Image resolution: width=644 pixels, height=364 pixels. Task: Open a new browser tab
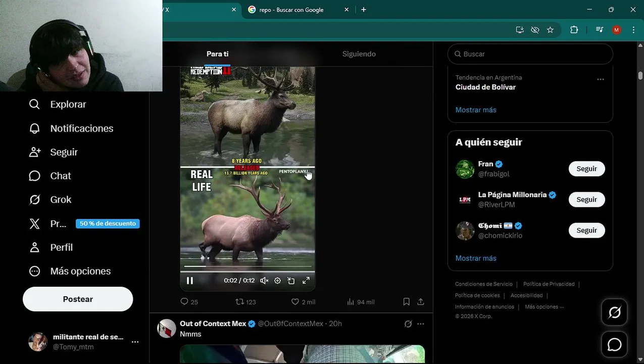point(363,10)
